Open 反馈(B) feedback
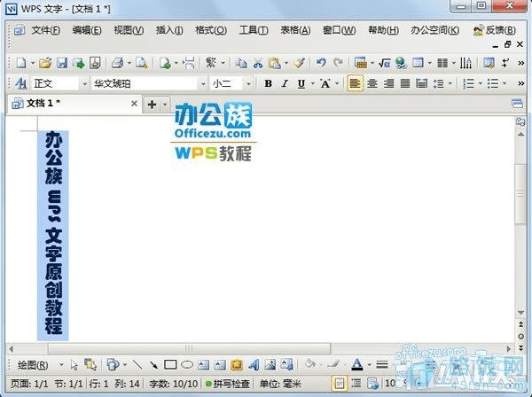532x397 pixels. coord(495,30)
